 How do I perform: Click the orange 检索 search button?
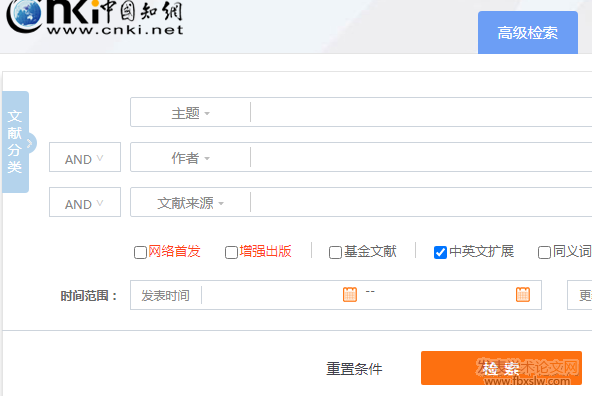501,368
